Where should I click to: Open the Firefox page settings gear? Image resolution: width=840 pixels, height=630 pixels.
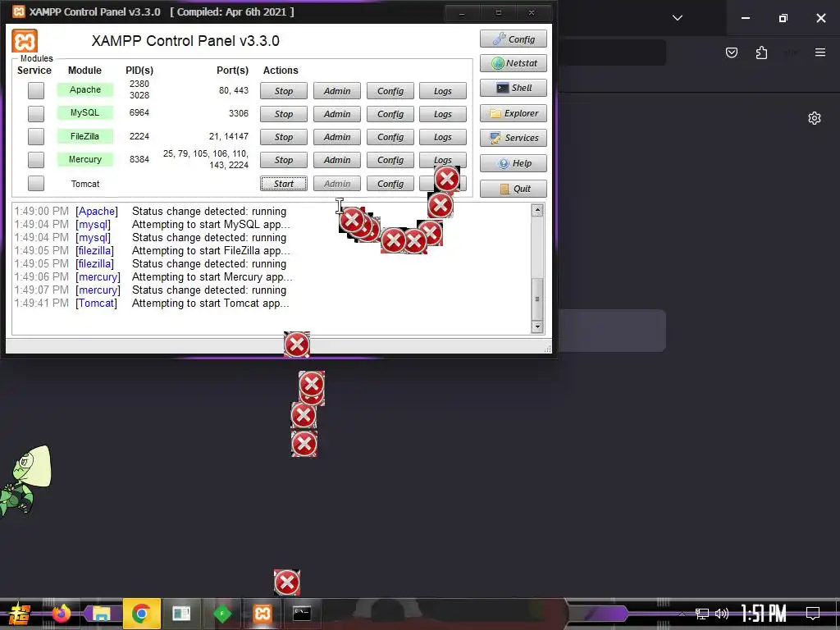click(x=815, y=118)
